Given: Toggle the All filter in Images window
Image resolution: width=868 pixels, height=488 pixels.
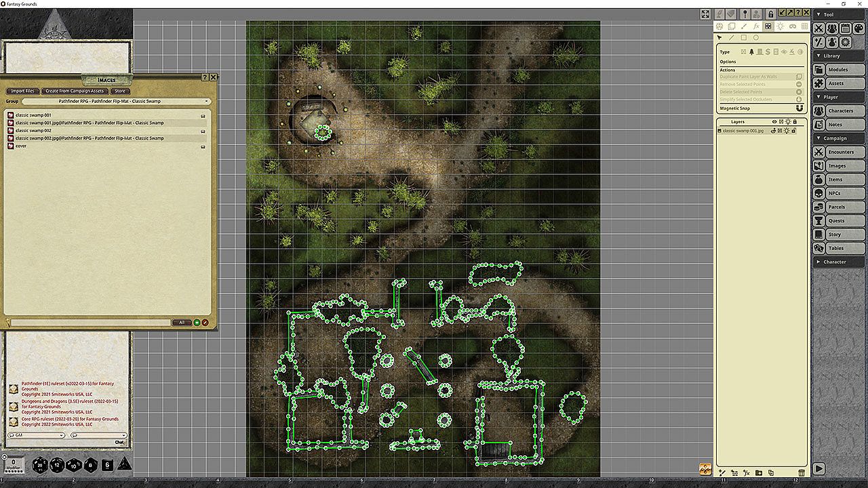Looking at the screenshot, I should click(x=182, y=323).
